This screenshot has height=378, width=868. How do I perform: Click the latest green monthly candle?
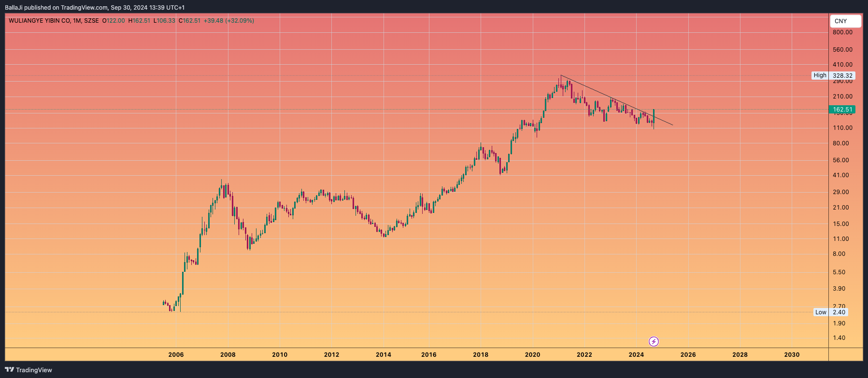pyautogui.click(x=654, y=116)
